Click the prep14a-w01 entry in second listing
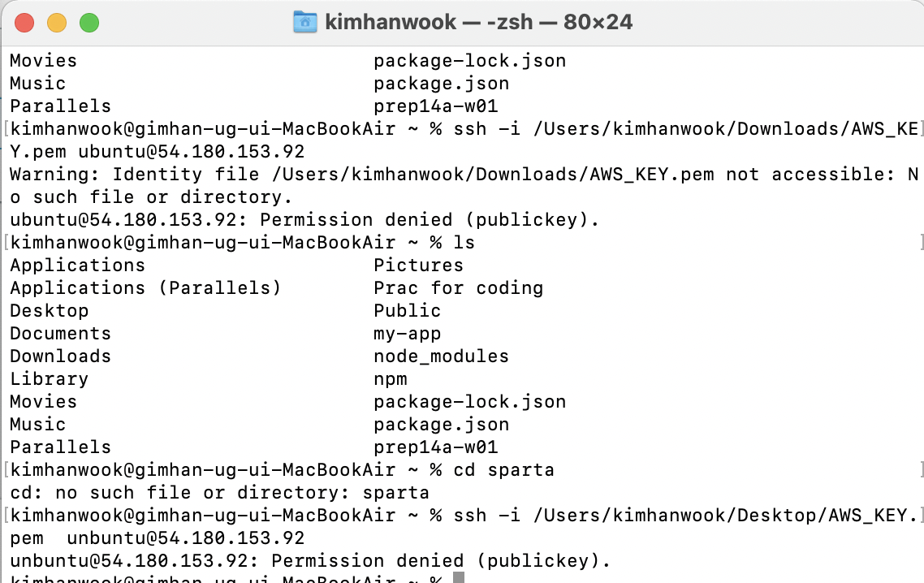 pos(435,447)
